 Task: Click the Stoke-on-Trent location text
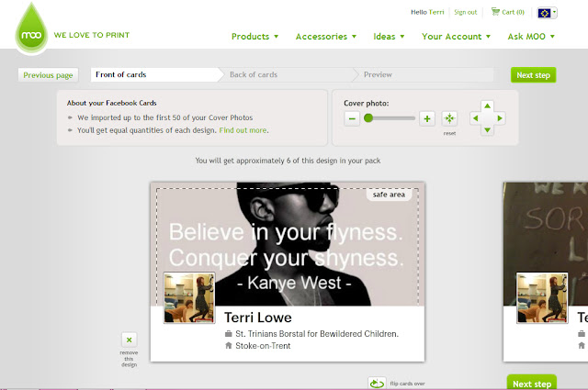(263, 346)
